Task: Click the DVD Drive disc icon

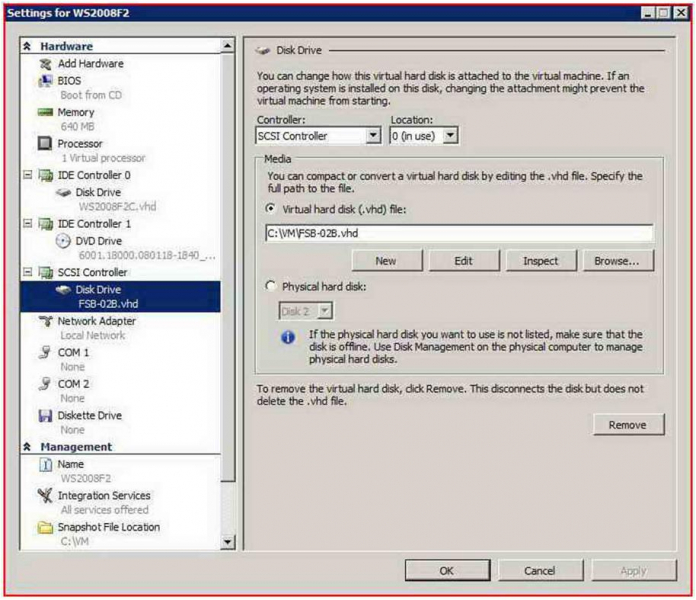Action: click(63, 241)
